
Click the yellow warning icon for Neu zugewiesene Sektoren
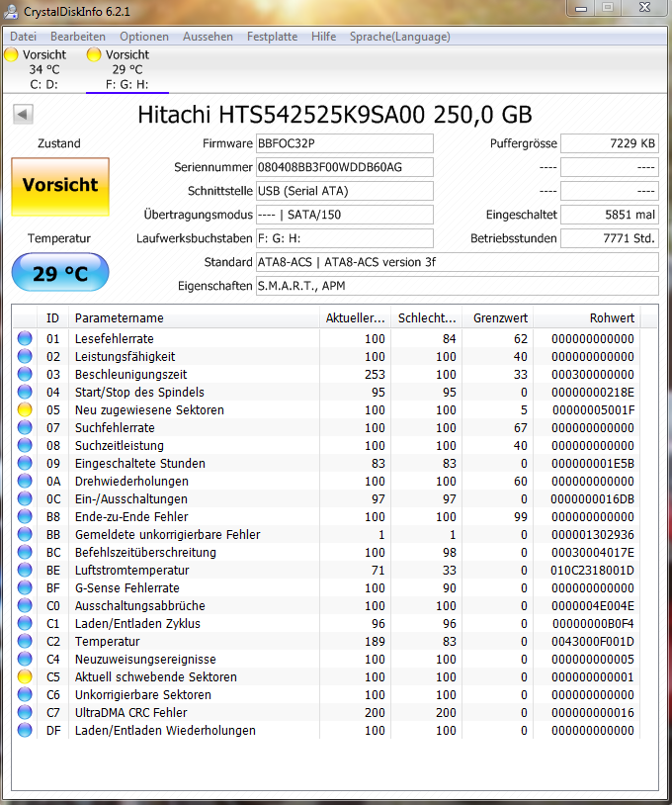point(25,409)
